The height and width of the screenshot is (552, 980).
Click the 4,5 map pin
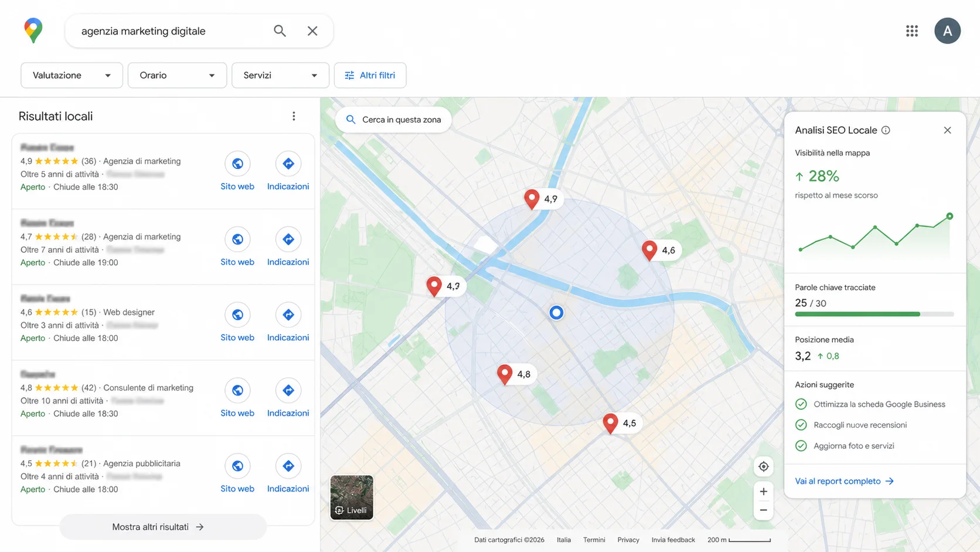pyautogui.click(x=610, y=423)
